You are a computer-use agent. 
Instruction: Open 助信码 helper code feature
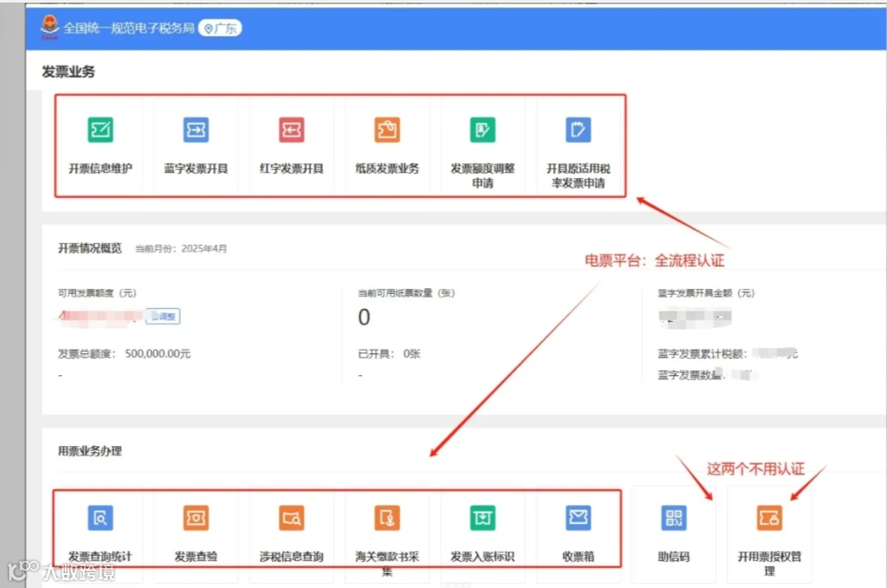tap(673, 534)
